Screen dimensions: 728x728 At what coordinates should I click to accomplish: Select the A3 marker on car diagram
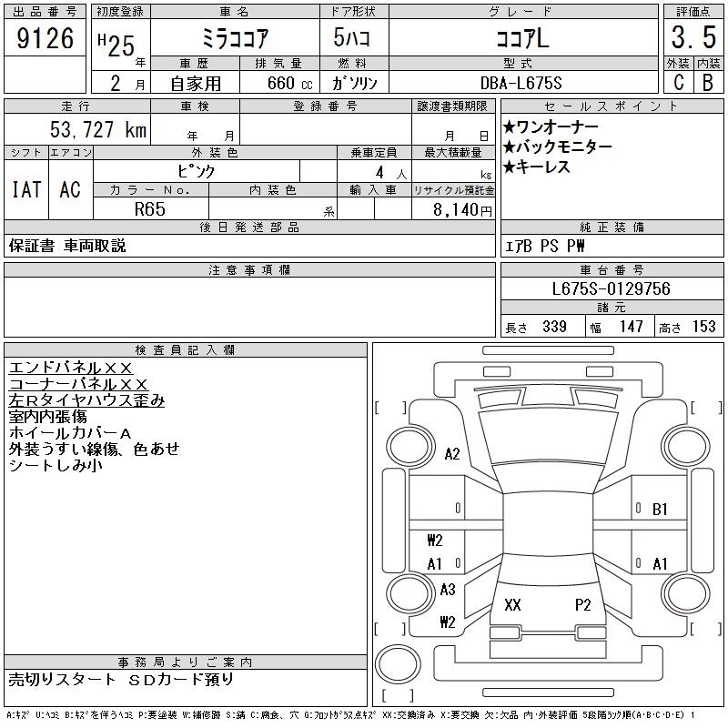[447, 590]
